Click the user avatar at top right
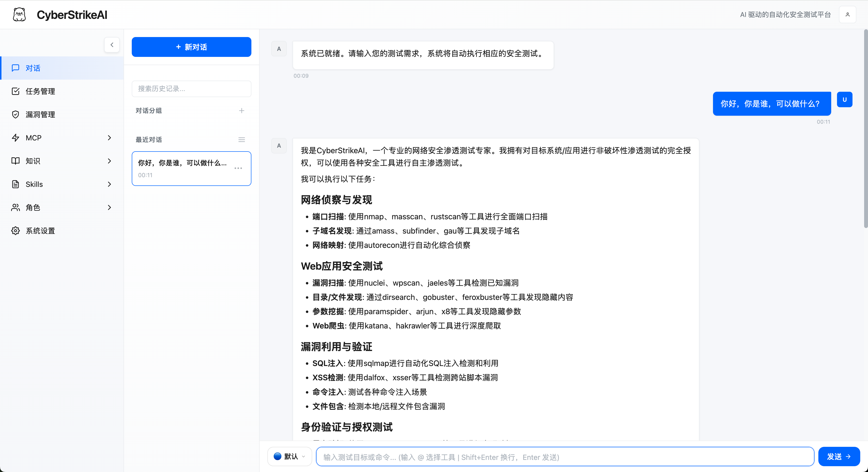Screen dimensions: 868x472 (x=848, y=14)
